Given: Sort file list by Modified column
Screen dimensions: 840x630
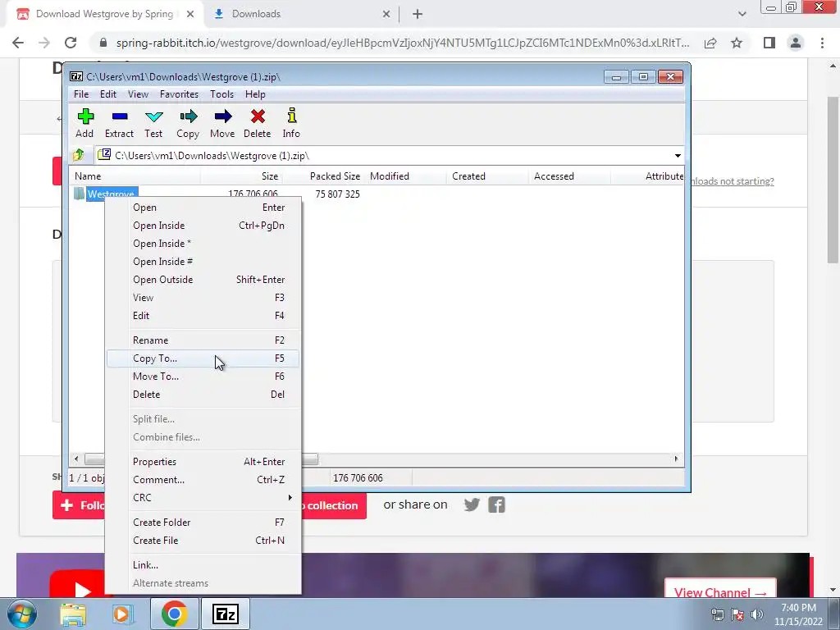Looking at the screenshot, I should coord(406,176).
